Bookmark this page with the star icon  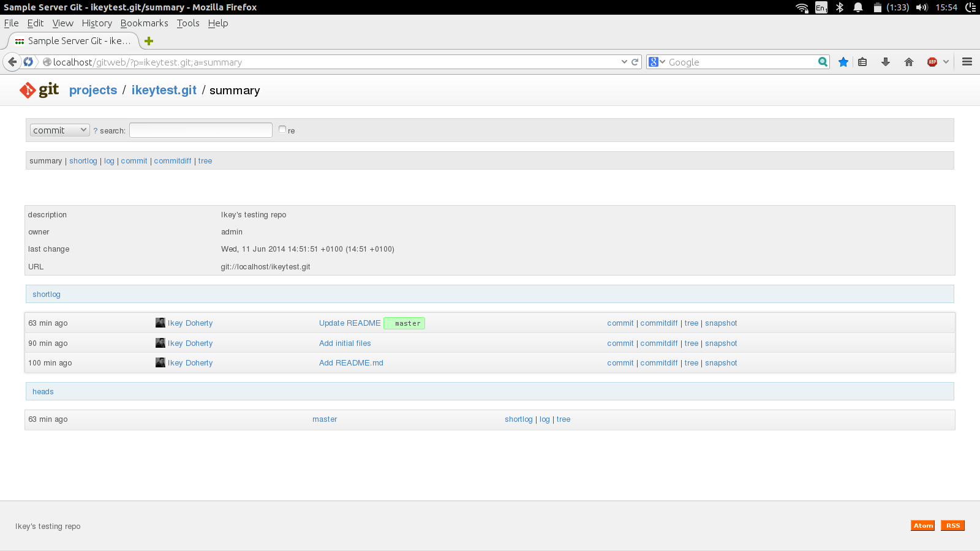click(x=843, y=62)
